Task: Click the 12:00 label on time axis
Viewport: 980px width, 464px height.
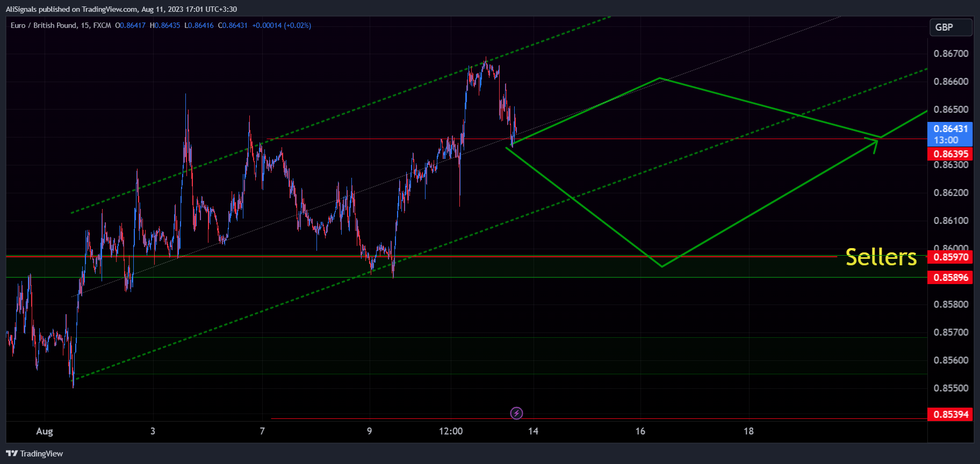Action: [451, 431]
